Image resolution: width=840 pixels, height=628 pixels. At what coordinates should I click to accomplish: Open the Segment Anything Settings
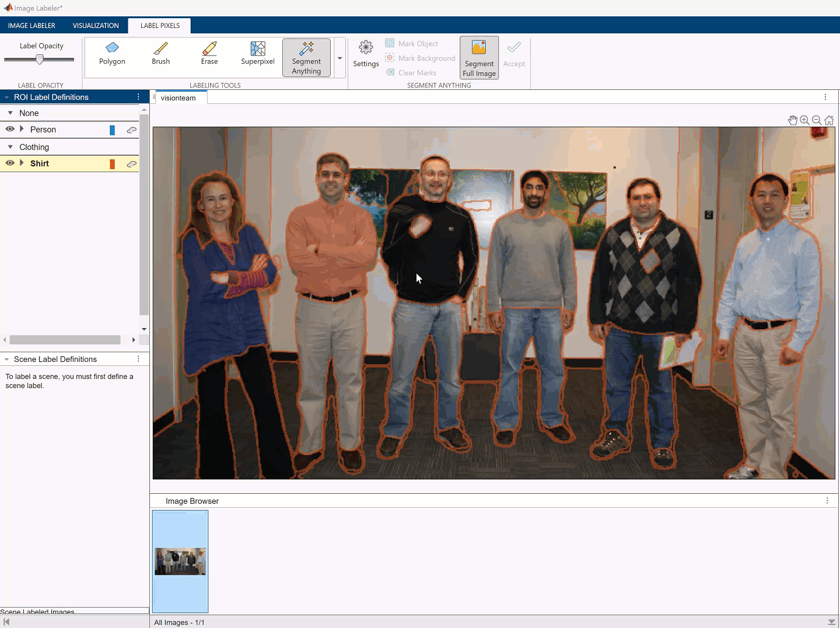[366, 54]
